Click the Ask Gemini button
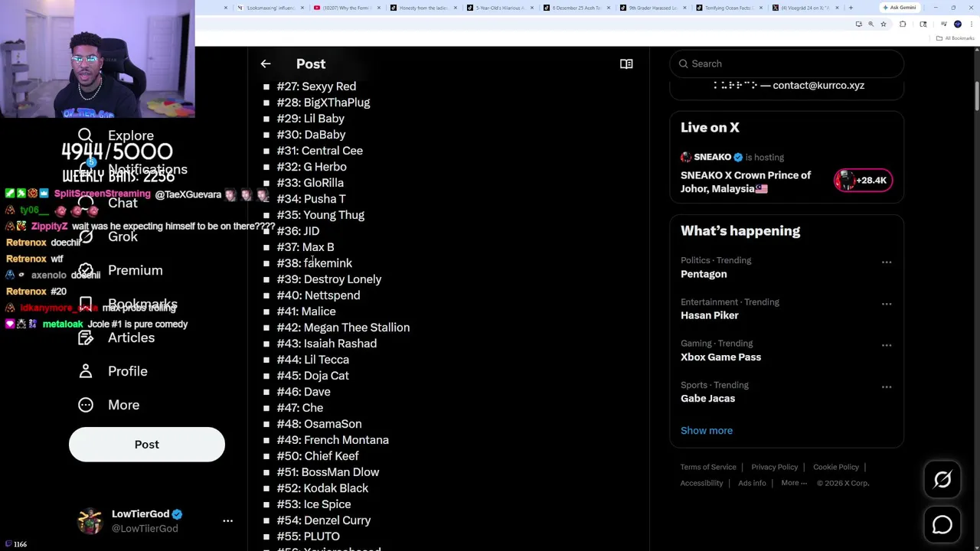Viewport: 980px width, 551px height. tap(899, 8)
